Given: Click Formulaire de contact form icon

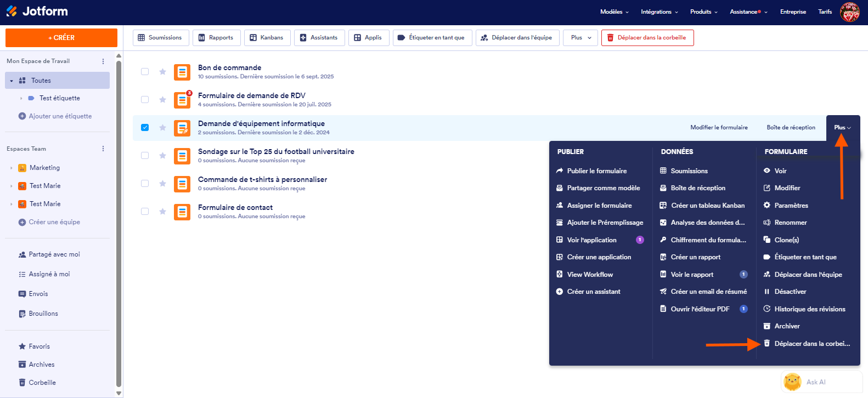Looking at the screenshot, I should tap(182, 212).
